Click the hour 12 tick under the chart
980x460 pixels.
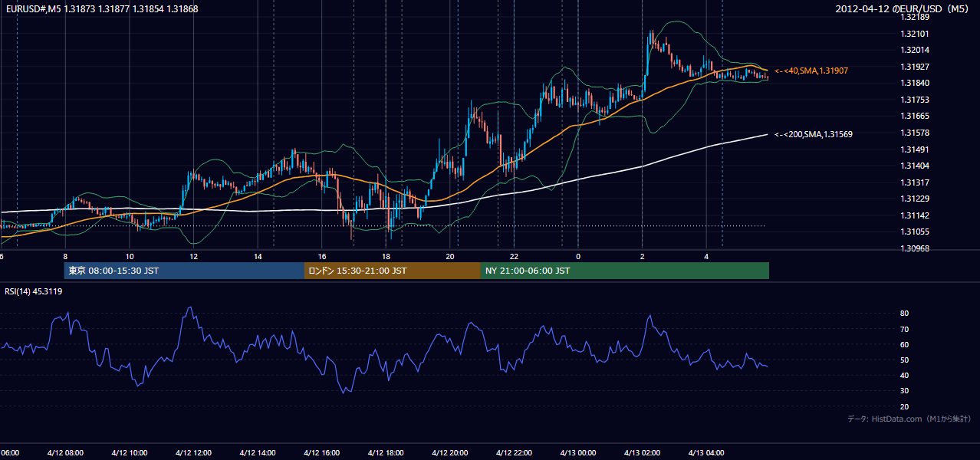(193, 256)
